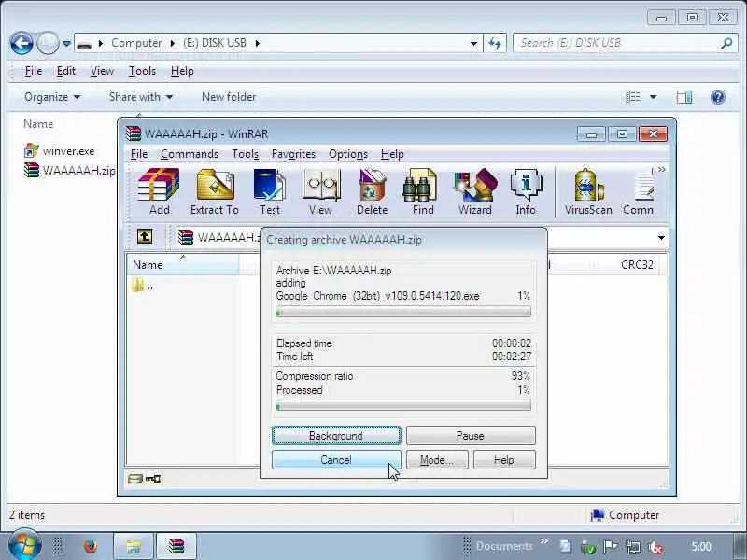The height and width of the screenshot is (560, 747).
Task: Click the VirusScan toolbar icon
Action: (x=588, y=192)
